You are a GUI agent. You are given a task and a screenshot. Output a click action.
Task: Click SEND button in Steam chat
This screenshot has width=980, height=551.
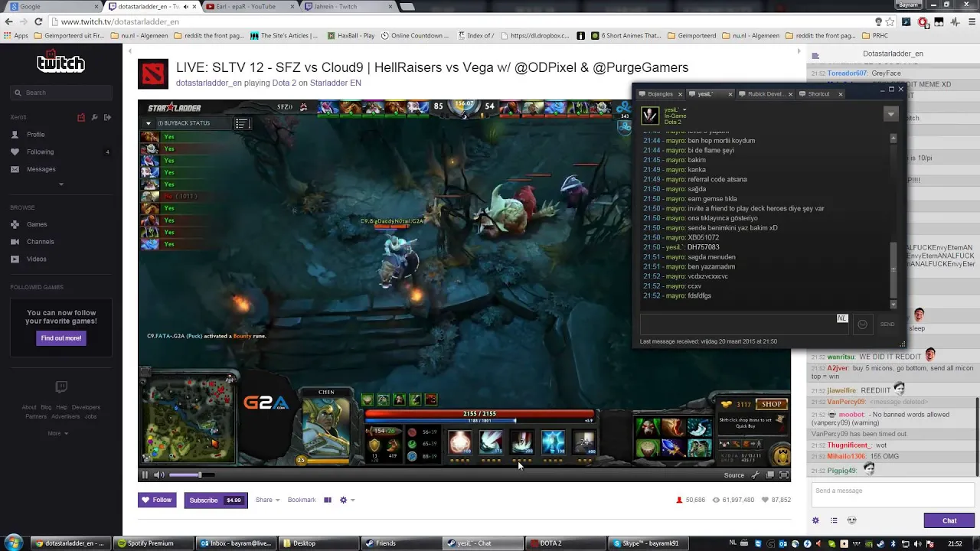point(887,324)
